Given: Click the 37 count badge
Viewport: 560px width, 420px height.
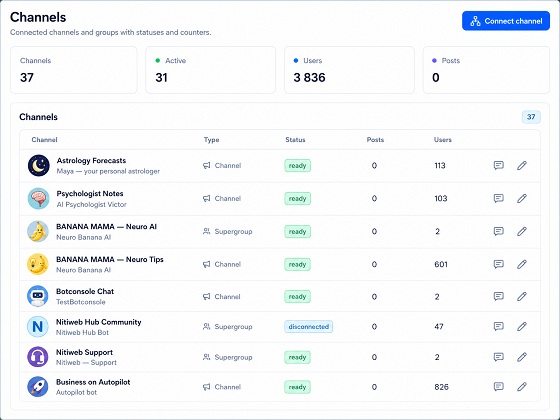Looking at the screenshot, I should coord(531,117).
